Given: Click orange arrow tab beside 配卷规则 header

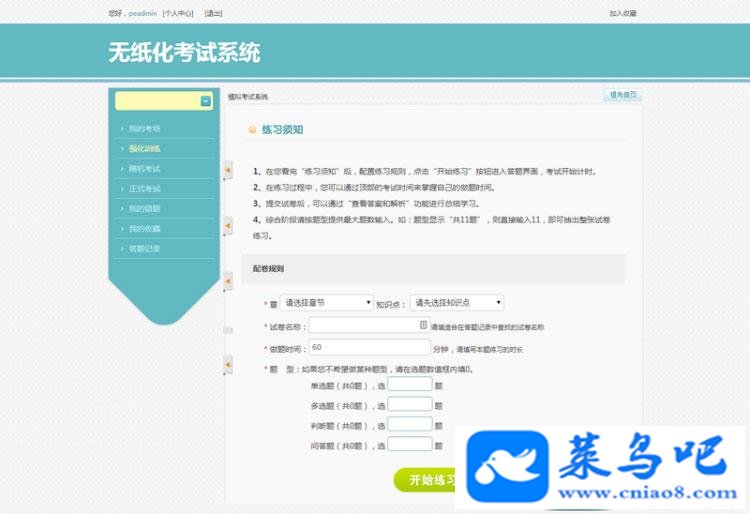Looking at the screenshot, I should [228, 281].
